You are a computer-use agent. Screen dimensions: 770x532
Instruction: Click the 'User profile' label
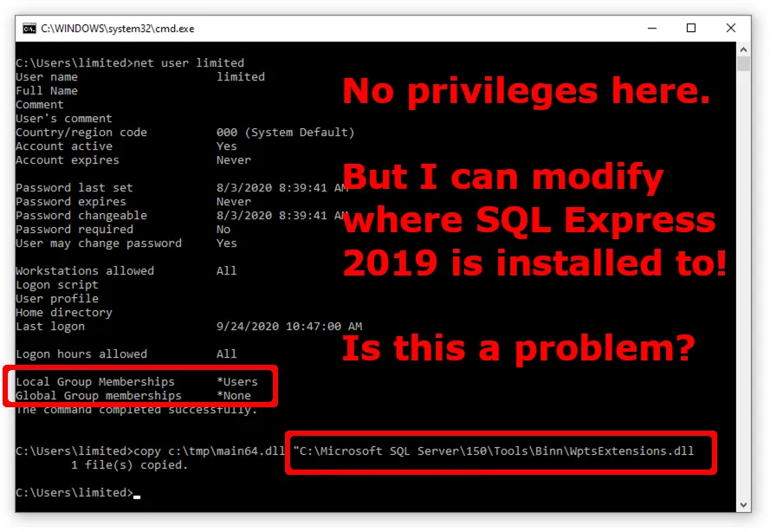[x=57, y=299]
